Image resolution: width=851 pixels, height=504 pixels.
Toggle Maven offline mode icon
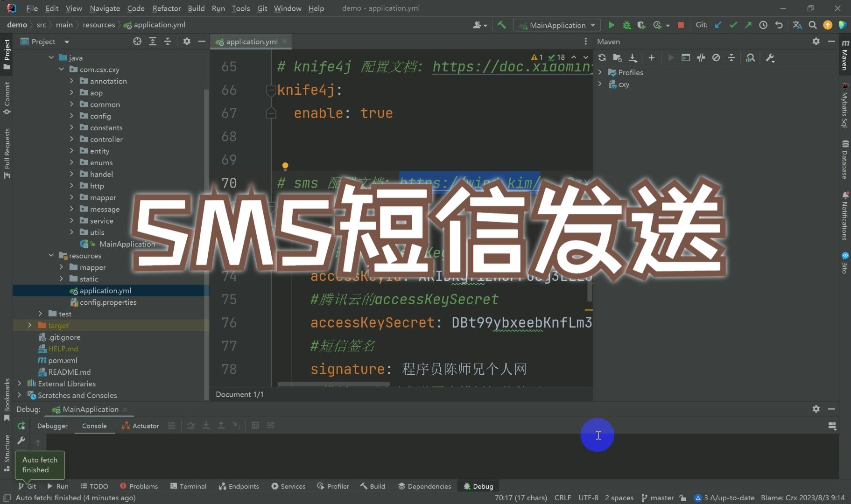tap(701, 57)
